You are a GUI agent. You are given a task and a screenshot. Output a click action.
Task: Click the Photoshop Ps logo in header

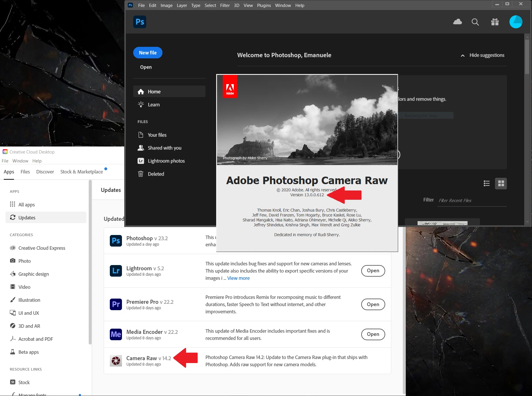click(x=140, y=22)
